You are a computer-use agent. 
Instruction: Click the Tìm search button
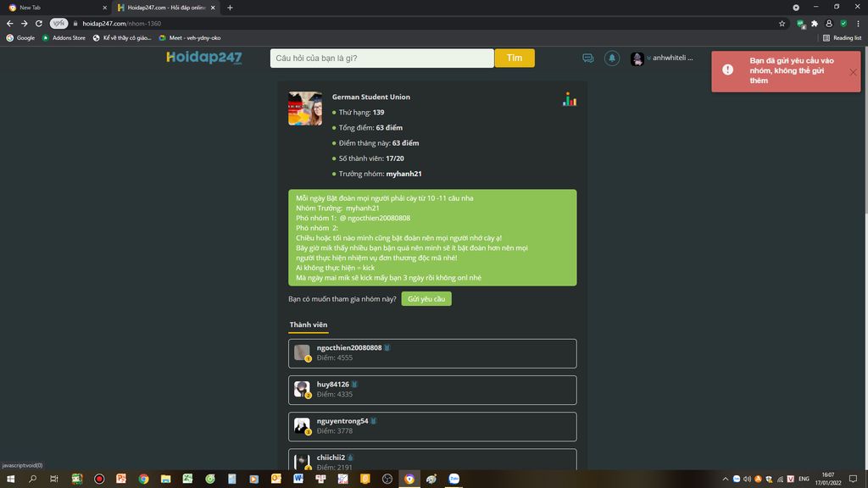point(515,58)
